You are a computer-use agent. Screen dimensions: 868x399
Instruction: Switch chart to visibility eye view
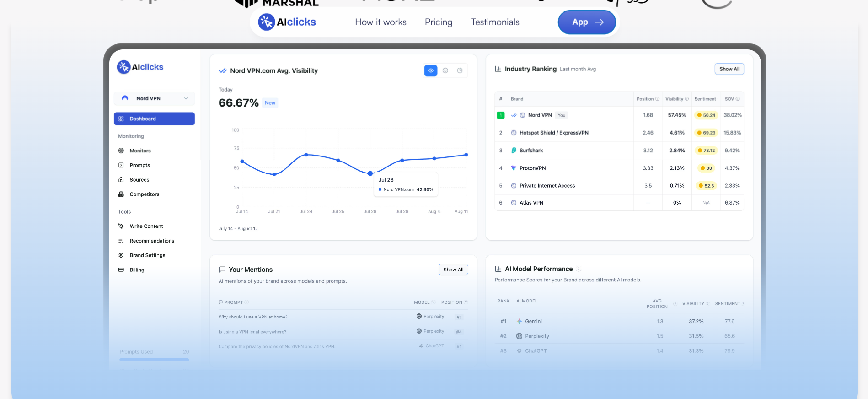coord(431,70)
